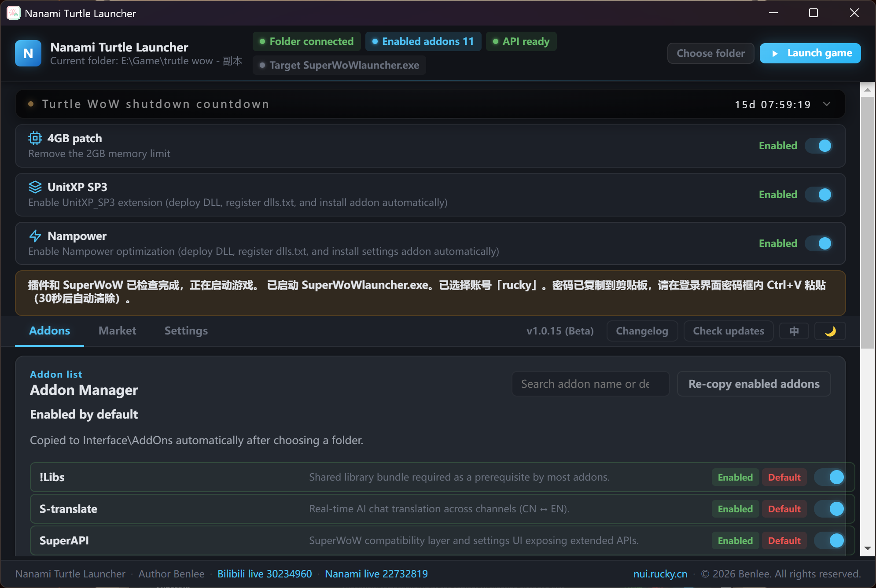Open the Settings tab

click(x=186, y=331)
